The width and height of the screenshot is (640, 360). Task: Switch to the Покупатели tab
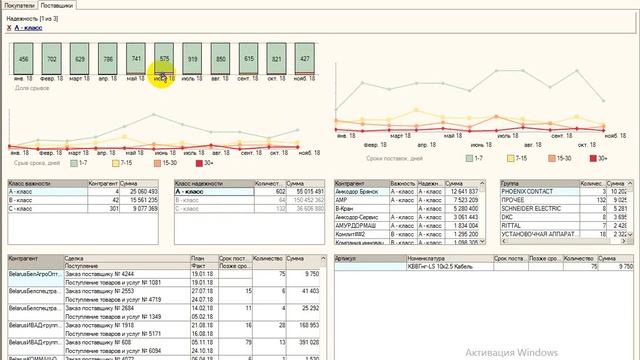coord(19,5)
